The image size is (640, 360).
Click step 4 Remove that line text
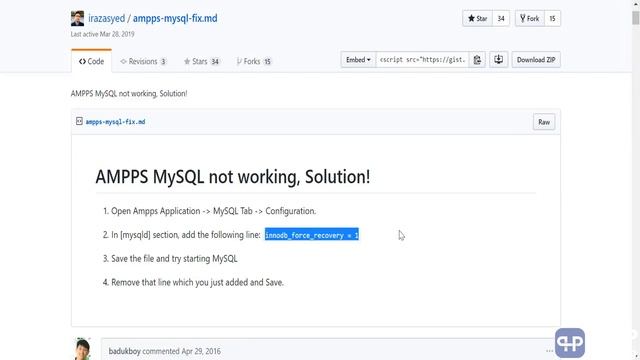click(198, 282)
